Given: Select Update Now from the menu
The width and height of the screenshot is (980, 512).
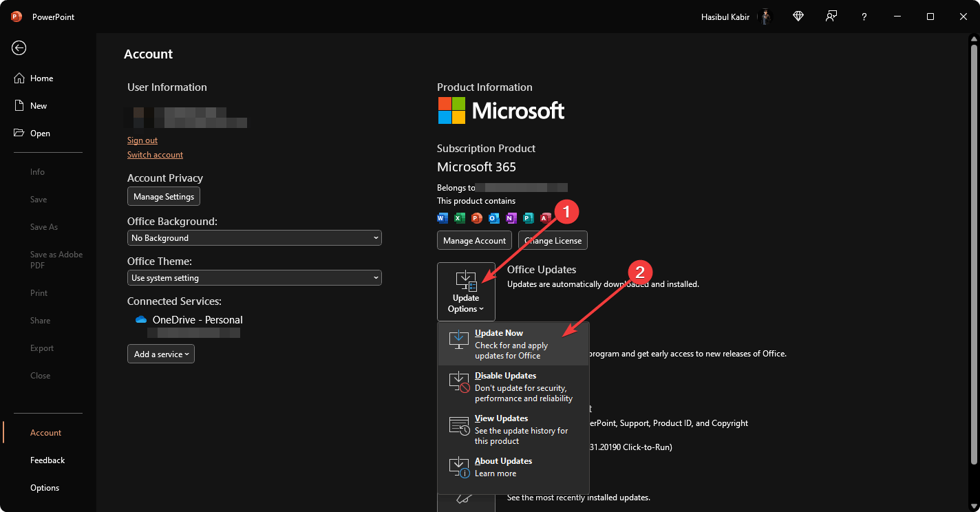Looking at the screenshot, I should pos(513,344).
